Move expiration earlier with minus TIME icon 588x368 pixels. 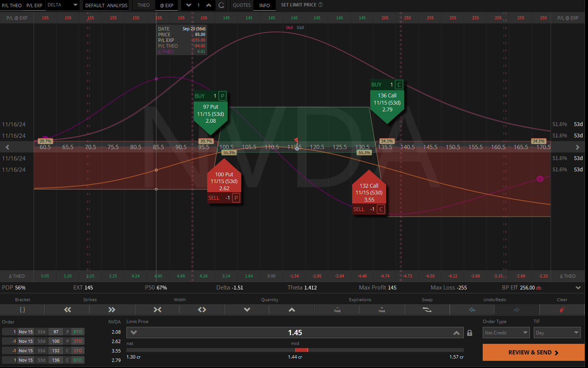point(337,309)
